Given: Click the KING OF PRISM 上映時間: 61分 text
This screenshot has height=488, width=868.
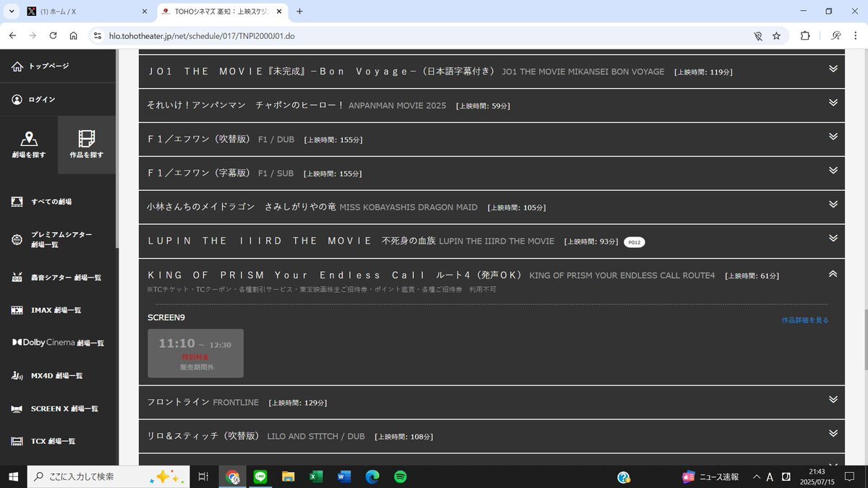Looking at the screenshot, I should 752,276.
